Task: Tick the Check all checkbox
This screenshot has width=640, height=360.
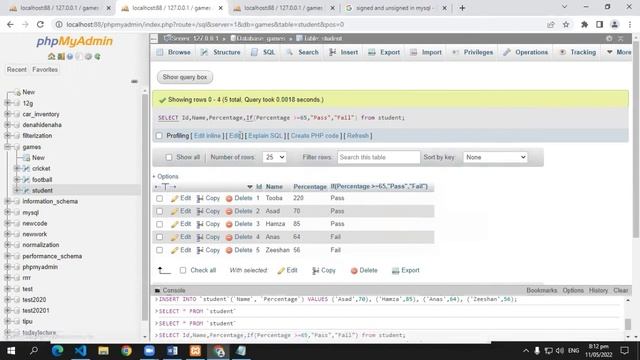Action: pyautogui.click(x=183, y=270)
